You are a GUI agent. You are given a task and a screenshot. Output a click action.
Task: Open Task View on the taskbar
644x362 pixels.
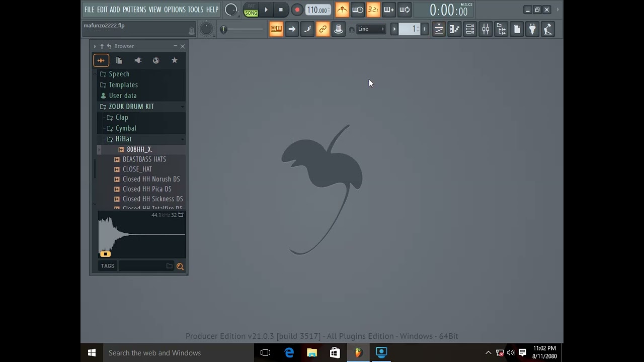(265, 353)
